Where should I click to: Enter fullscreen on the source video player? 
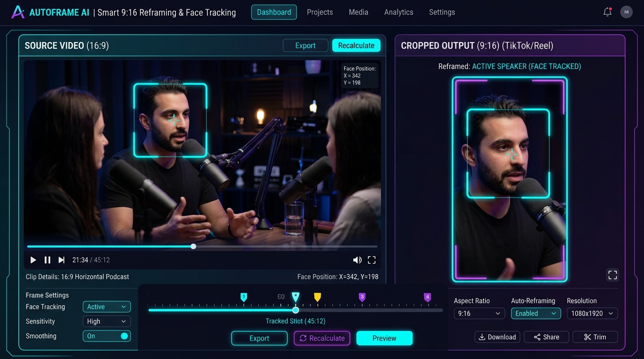pos(372,260)
